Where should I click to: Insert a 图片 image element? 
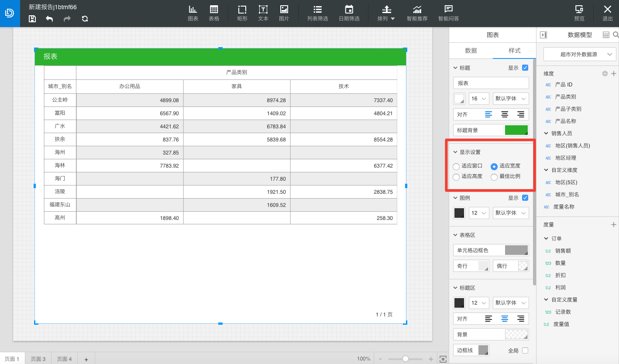(x=284, y=13)
